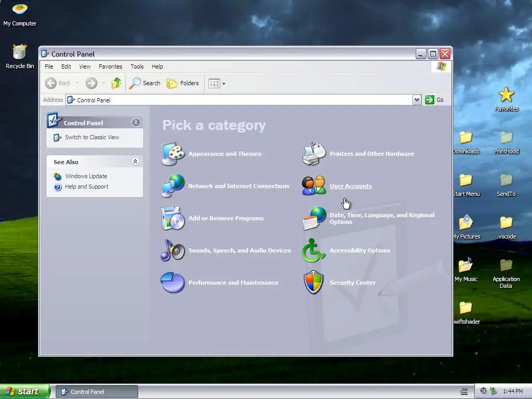Image resolution: width=532 pixels, height=399 pixels.
Task: Click the Up folder toolbar icon
Action: 116,83
